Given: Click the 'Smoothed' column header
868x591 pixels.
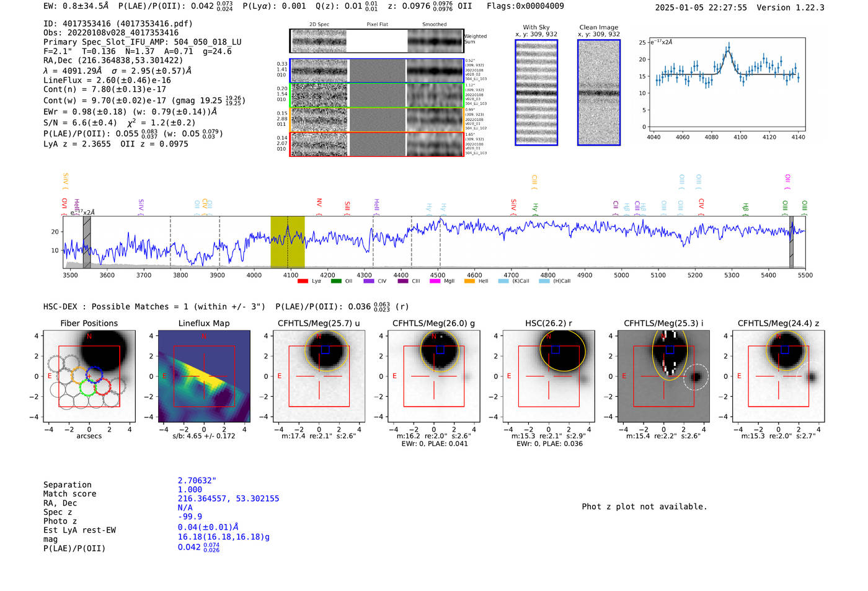Looking at the screenshot, I should (435, 25).
